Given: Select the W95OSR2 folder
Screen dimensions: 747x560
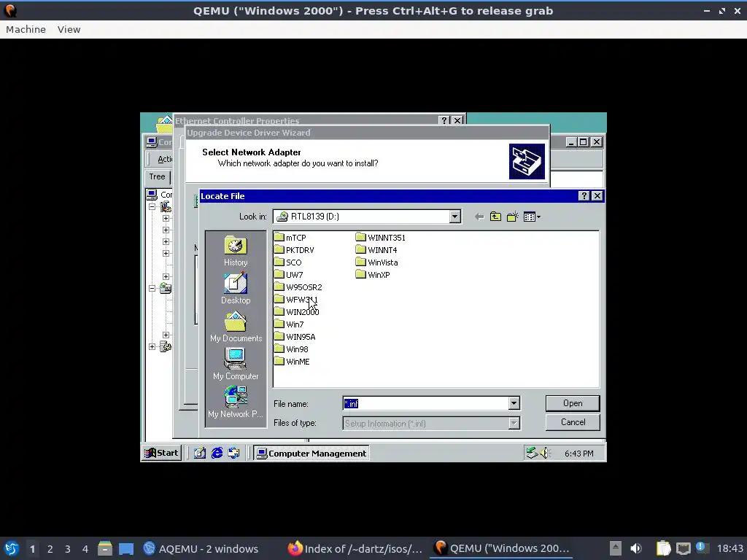Looking at the screenshot, I should [298, 287].
